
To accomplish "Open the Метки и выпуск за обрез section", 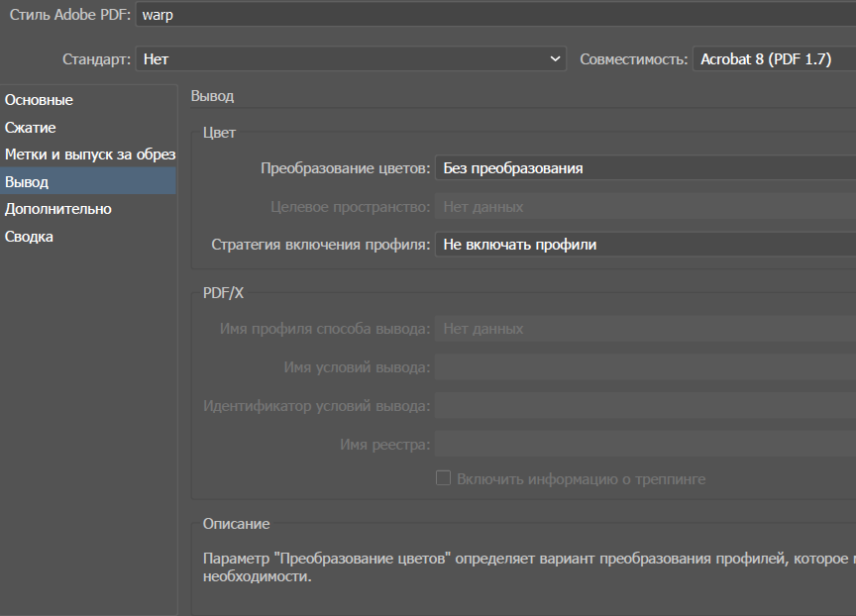I will click(x=89, y=154).
